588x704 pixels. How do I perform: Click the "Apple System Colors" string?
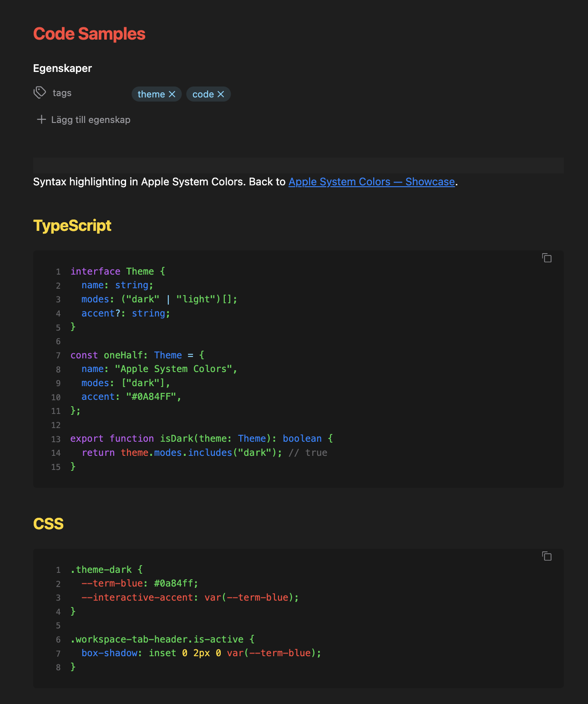click(173, 369)
